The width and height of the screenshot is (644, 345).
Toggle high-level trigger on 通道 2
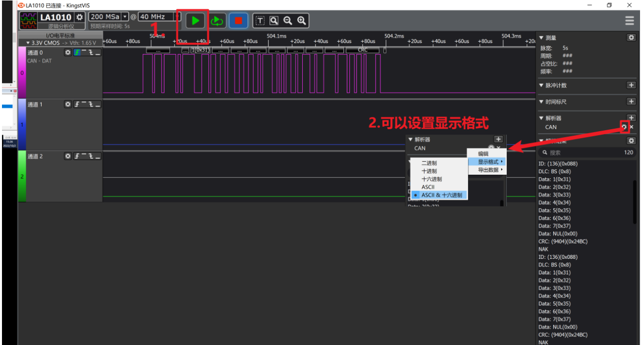[84, 156]
